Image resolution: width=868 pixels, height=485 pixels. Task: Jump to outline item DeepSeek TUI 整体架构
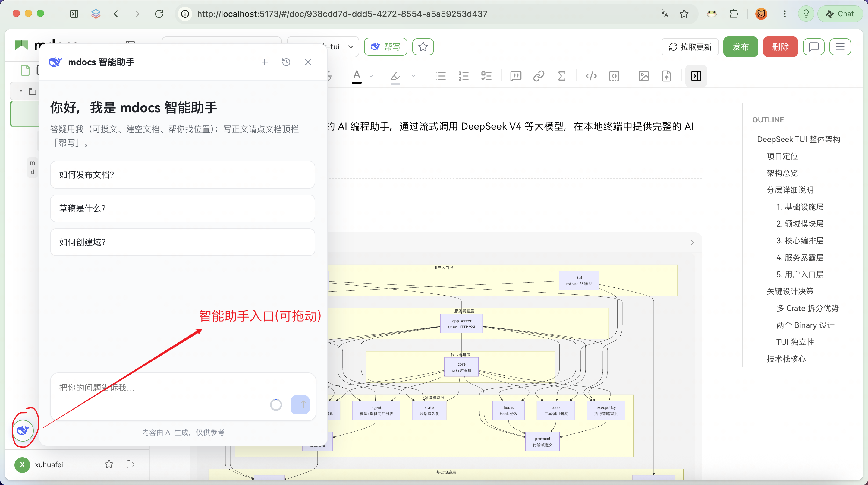pos(798,139)
